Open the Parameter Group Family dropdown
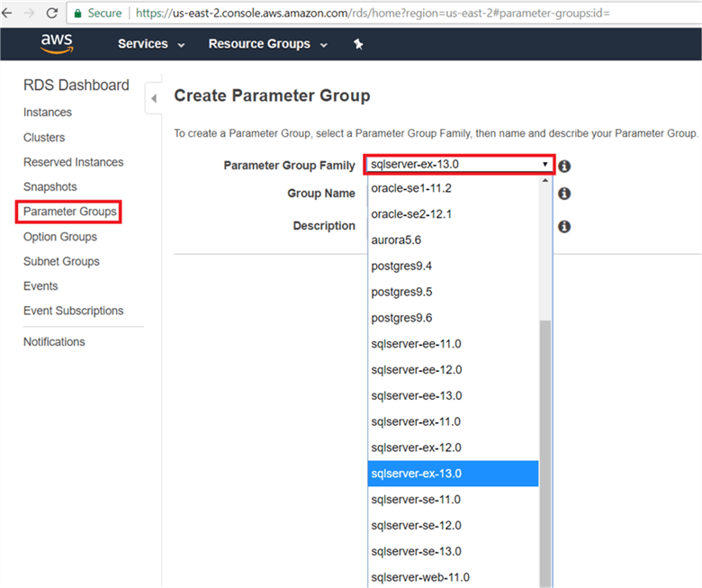This screenshot has height=588, width=702. [460, 165]
